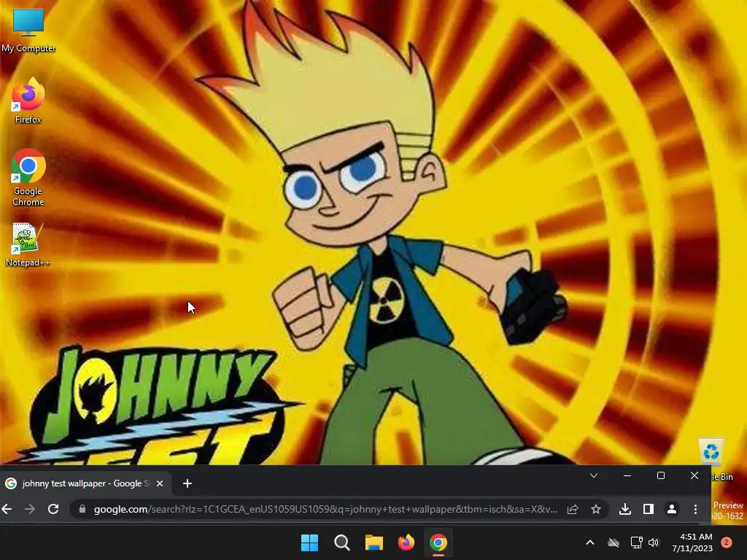The height and width of the screenshot is (560, 747).
Task: Open File Explorer from taskbar
Action: tap(374, 542)
